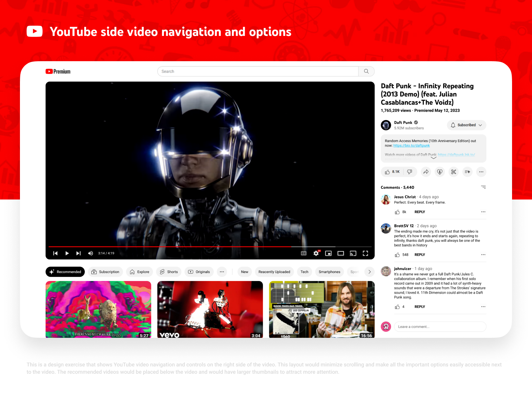Open more options via three-dot menu
The height and width of the screenshot is (399, 532).
pyautogui.click(x=481, y=172)
